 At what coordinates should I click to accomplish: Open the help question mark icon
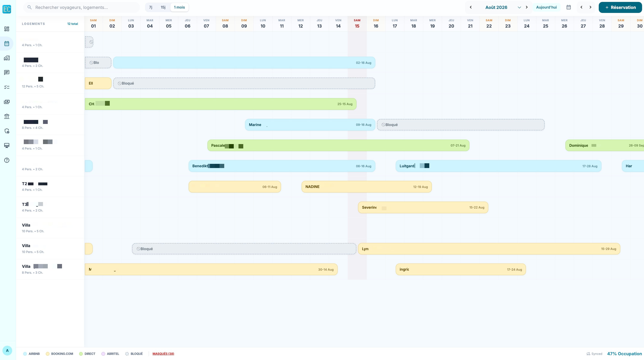tap(6, 160)
